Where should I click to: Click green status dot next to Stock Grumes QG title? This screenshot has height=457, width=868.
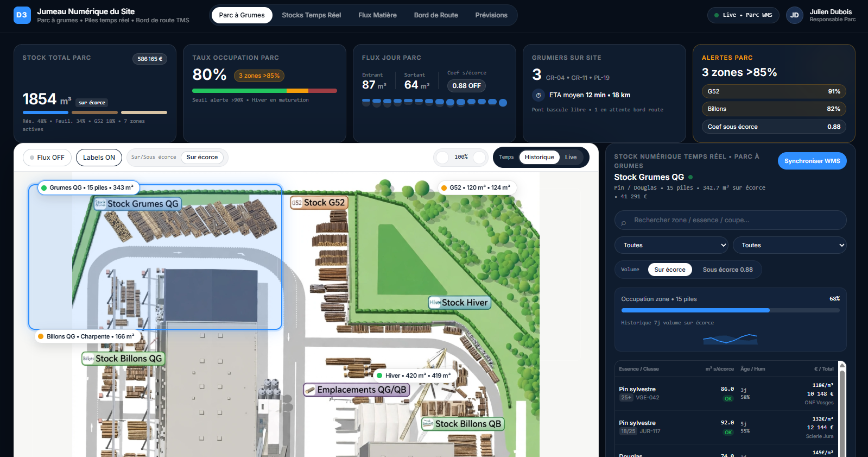(690, 177)
